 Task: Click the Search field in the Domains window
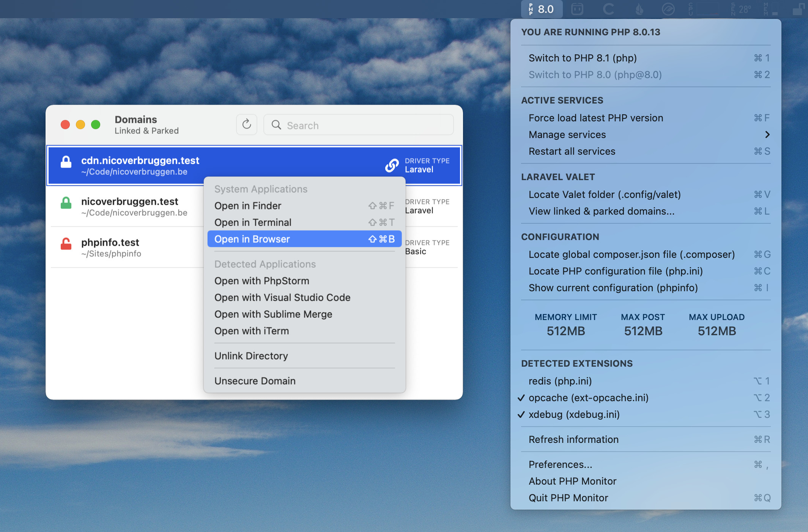[359, 125]
